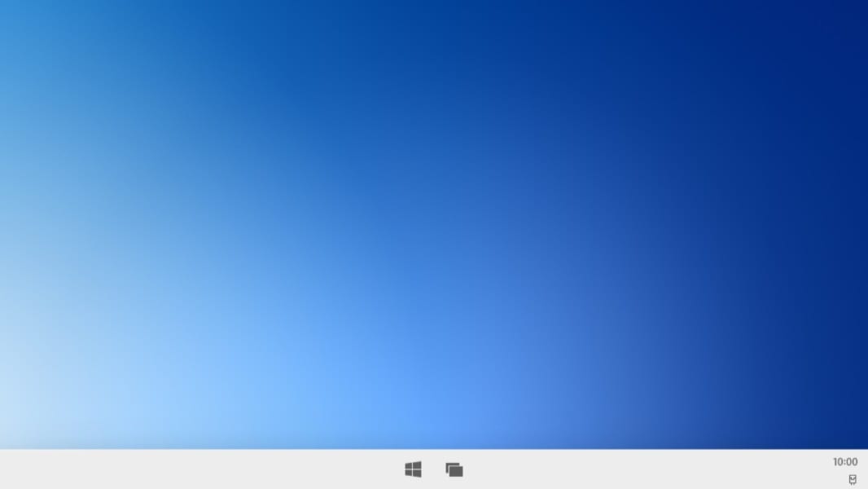The height and width of the screenshot is (489, 868).
Task: Expand notifications from the small tray icon
Action: pyautogui.click(x=853, y=480)
